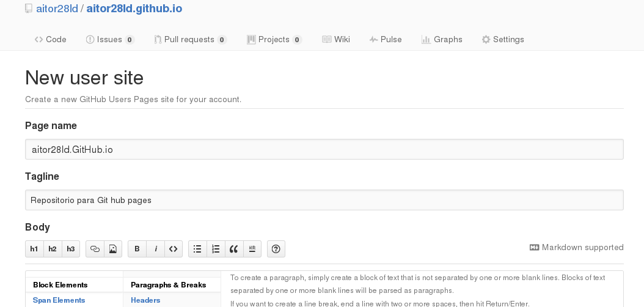Screen dimensions: 644x307
Task: Click the Markdown supported link
Action: tap(577, 248)
